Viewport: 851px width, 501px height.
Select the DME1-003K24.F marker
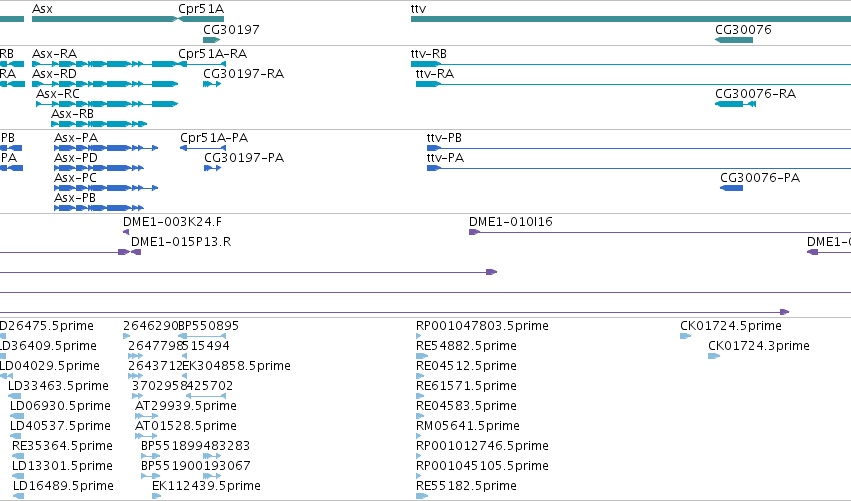pos(126,232)
